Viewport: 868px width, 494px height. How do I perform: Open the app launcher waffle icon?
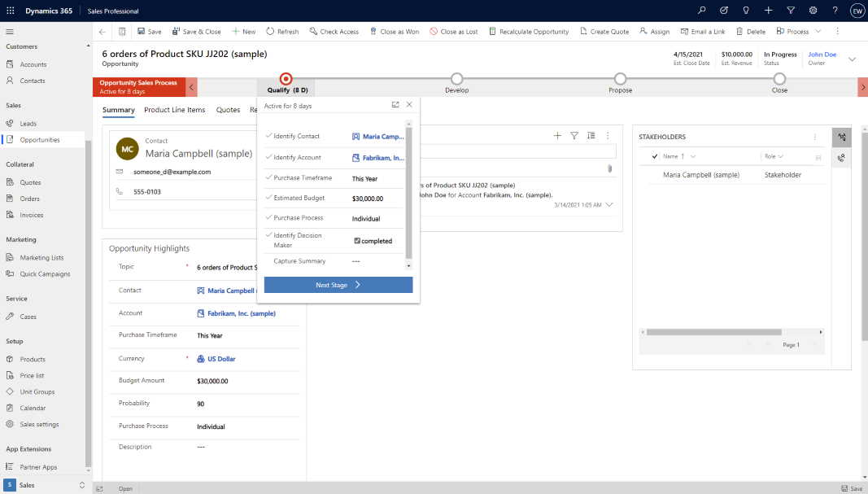pos(10,11)
